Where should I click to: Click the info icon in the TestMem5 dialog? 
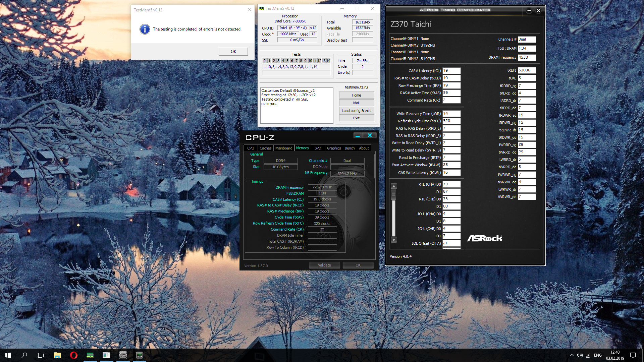coord(145,29)
